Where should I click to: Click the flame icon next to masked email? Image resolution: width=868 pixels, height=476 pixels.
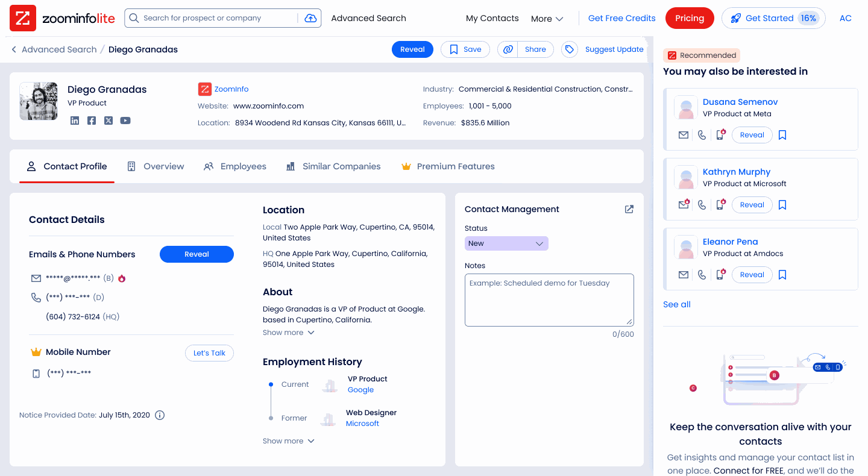pos(122,278)
